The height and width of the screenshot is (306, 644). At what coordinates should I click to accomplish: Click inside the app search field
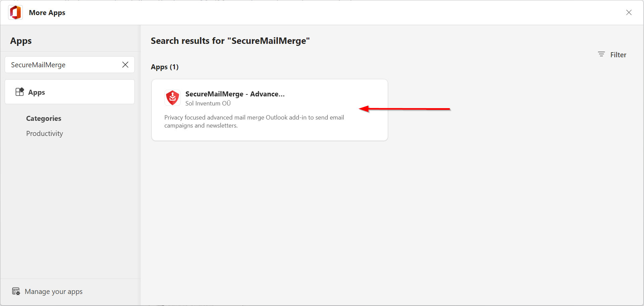[60, 65]
